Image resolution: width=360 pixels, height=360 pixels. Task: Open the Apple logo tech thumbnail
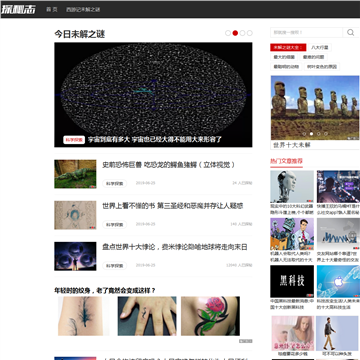(338, 281)
